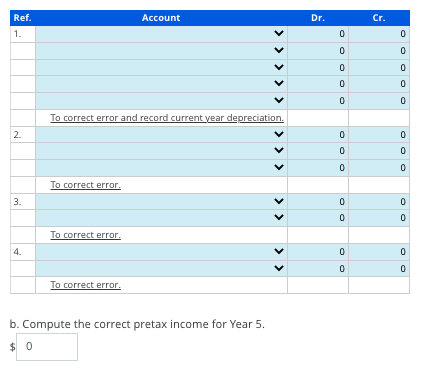Click the Dr. field in entry 1 first row
Image resolution: width=429 pixels, height=375 pixels.
click(318, 34)
